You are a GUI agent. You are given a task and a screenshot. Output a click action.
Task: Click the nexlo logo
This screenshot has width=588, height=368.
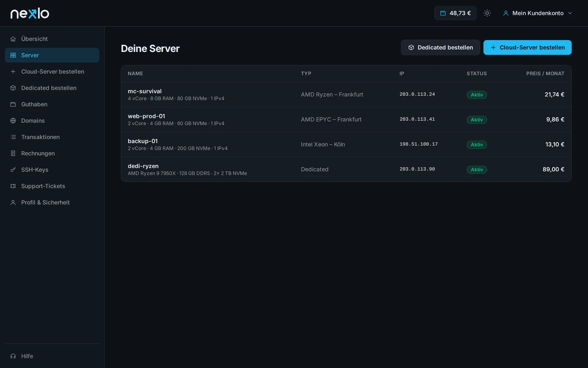pyautogui.click(x=30, y=13)
